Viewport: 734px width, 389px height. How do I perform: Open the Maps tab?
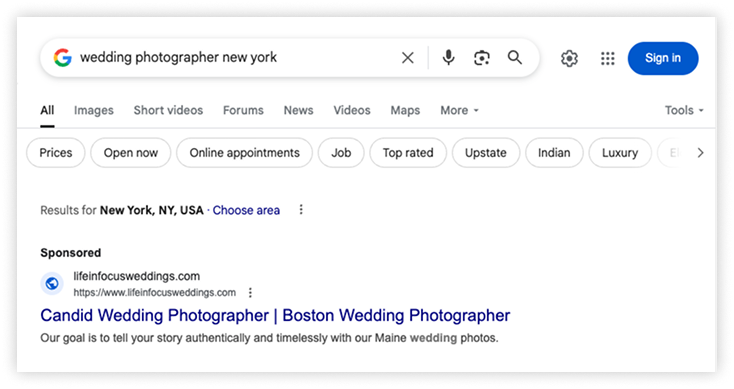[x=405, y=110]
